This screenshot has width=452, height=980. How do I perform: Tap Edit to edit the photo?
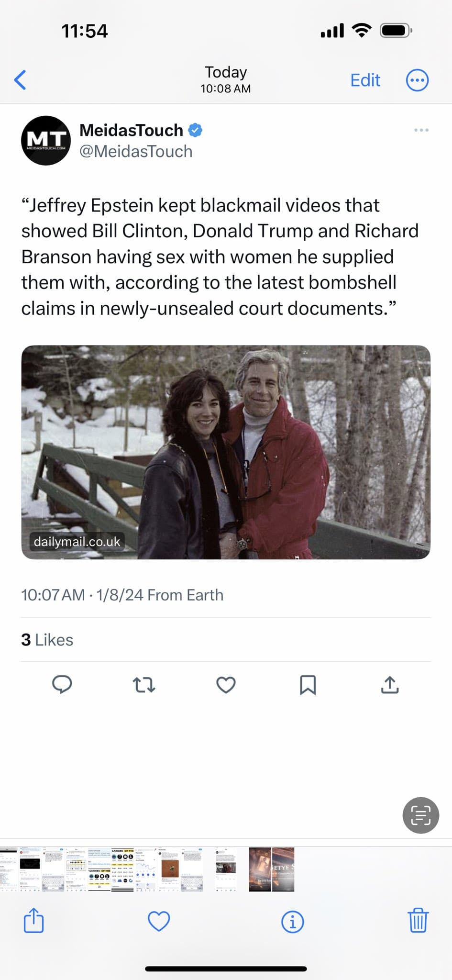click(365, 80)
